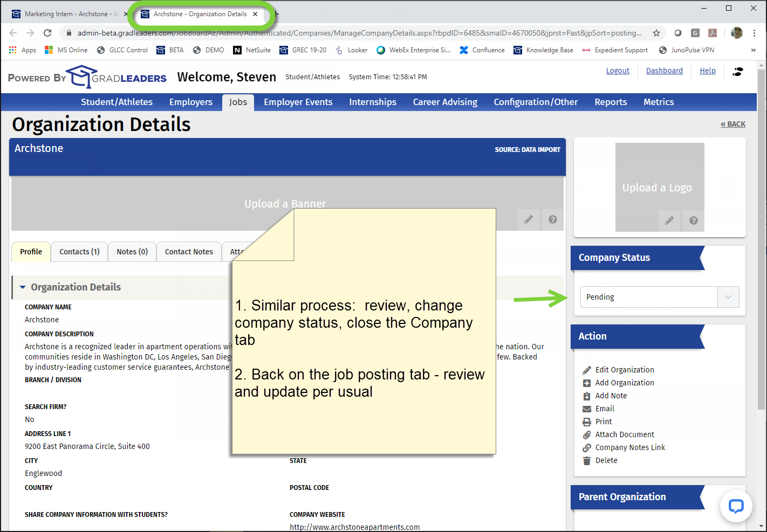The image size is (767, 532).
Task: Switch to the Profile tab
Action: tap(31, 252)
